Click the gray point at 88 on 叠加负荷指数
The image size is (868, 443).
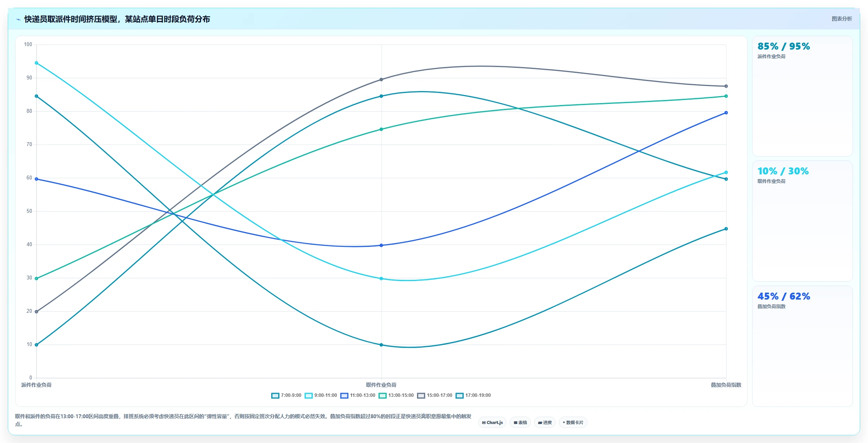[x=726, y=86]
